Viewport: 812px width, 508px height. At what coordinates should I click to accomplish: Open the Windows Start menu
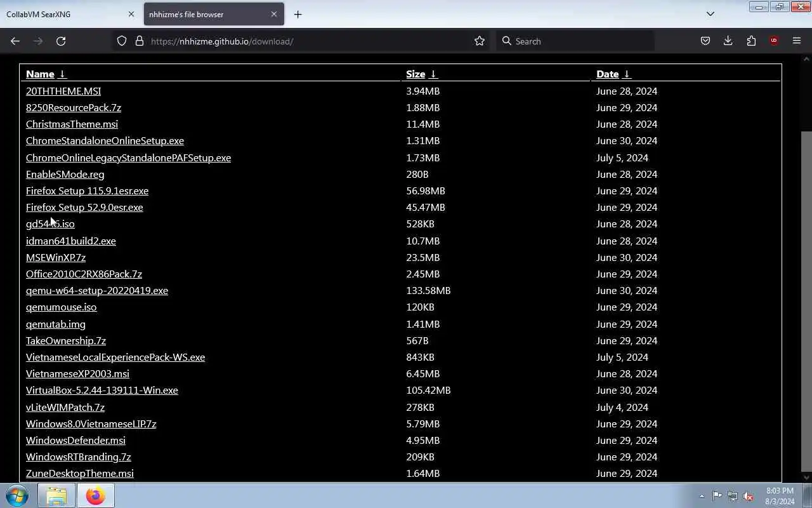17,496
